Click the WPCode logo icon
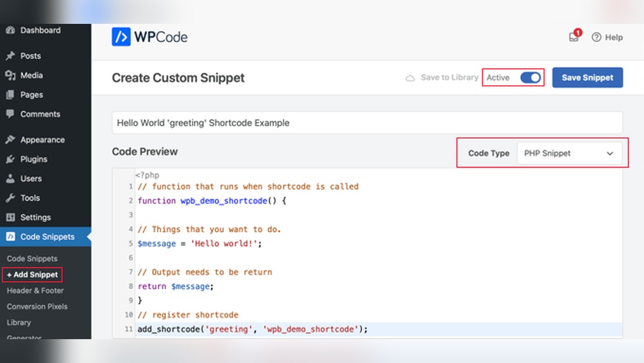 point(121,37)
